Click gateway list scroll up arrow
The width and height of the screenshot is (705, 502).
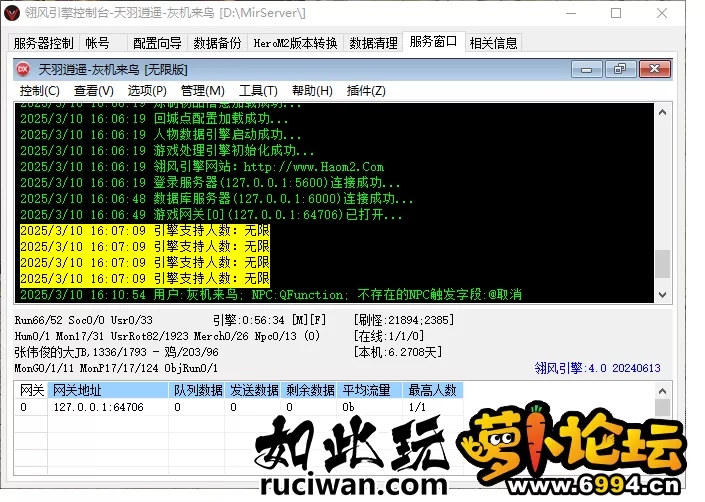[x=662, y=391]
